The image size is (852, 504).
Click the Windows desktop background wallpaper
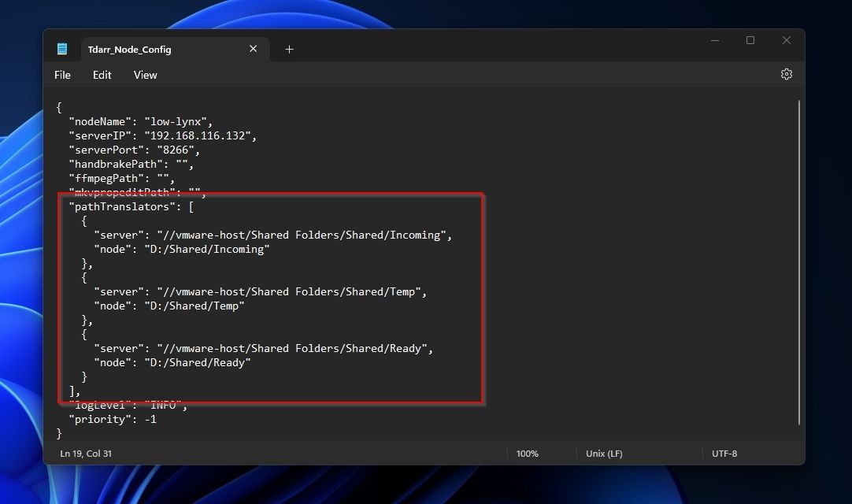pyautogui.click(x=20, y=252)
